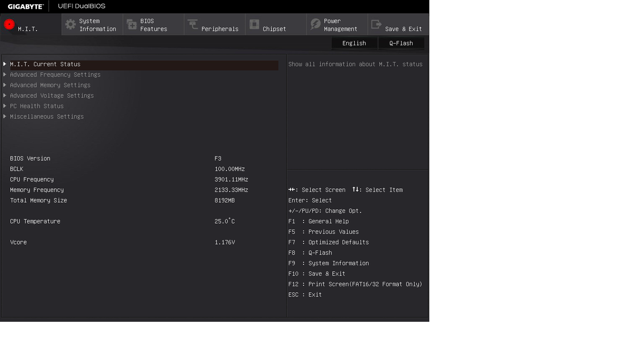Click the Vcore label
Viewport: 644px width, 362px height.
click(18, 242)
